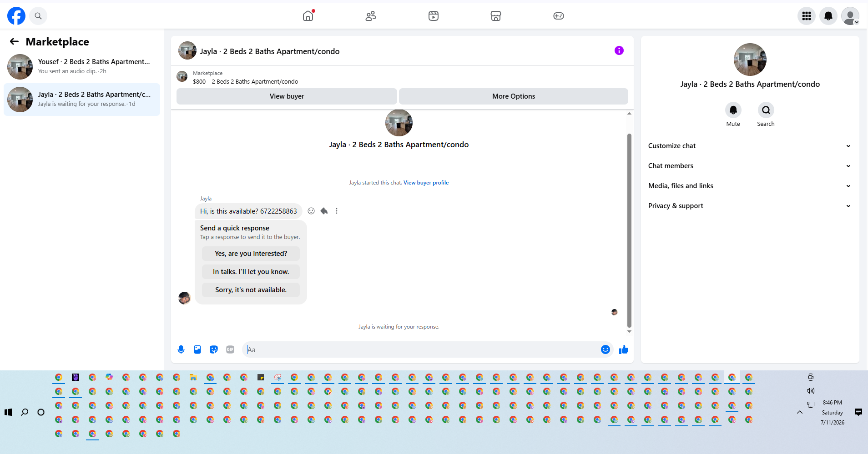This screenshot has height=454, width=868.
Task: Click the More Options button
Action: click(514, 96)
